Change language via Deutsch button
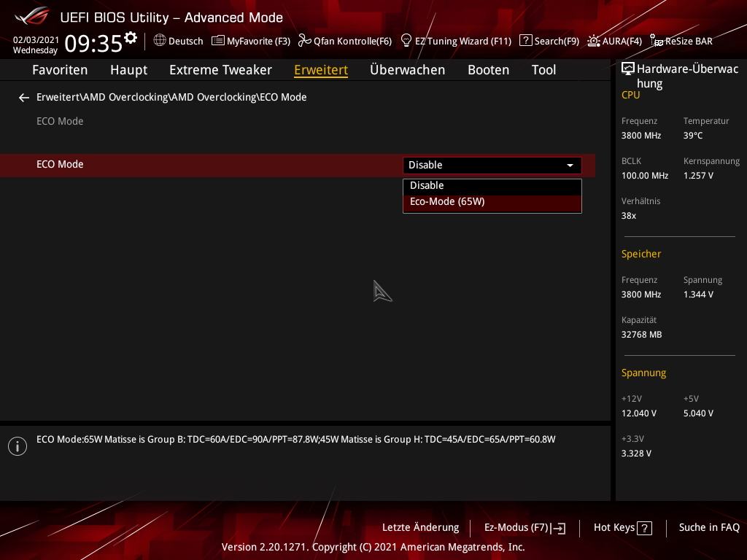Screen dimensions: 747x560 178,41
